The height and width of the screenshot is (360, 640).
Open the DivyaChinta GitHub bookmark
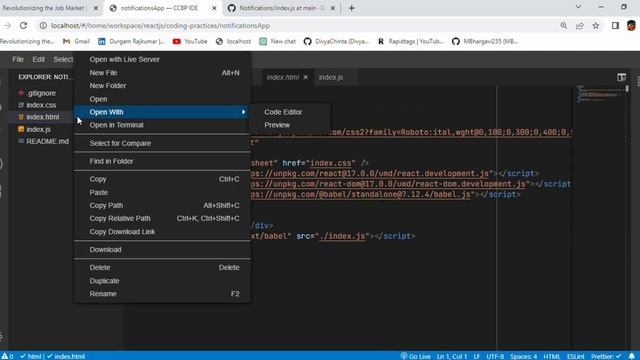[336, 41]
